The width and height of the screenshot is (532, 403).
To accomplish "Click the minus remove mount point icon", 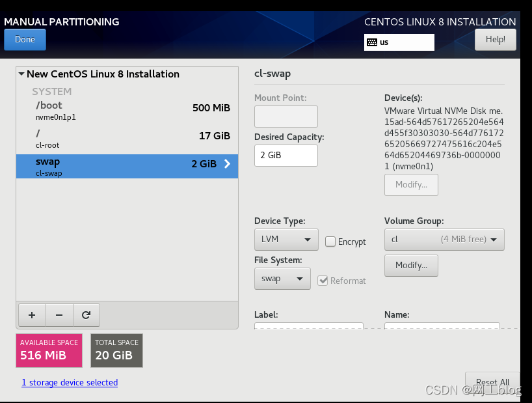I will [59, 315].
